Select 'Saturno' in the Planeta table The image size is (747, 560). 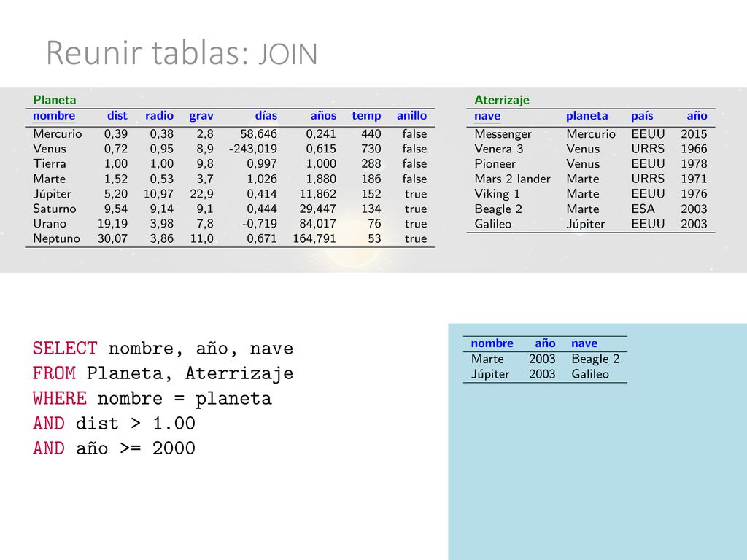point(54,209)
